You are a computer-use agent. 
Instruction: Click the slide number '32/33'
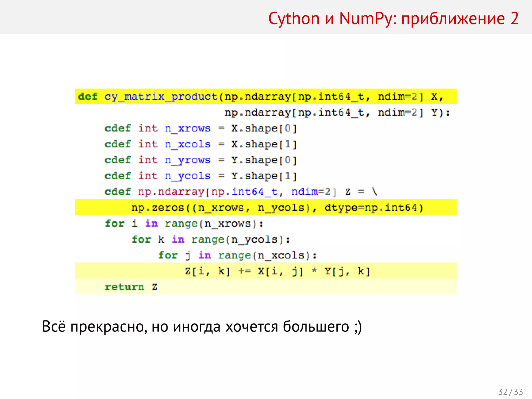510,392
